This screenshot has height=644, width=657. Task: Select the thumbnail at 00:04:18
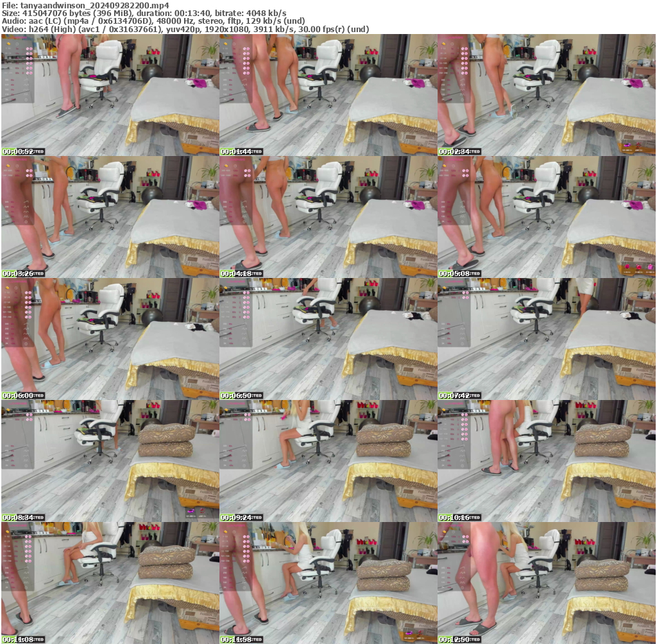(x=328, y=217)
